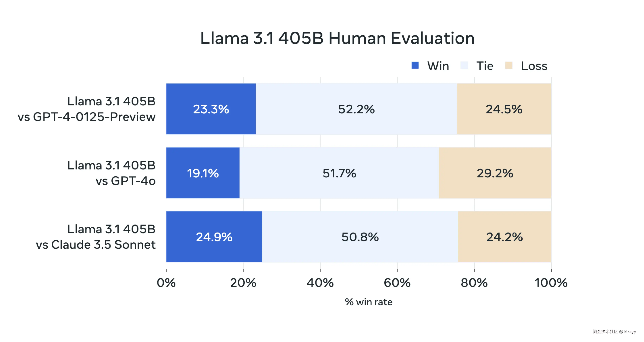Click the 50.8% tie bar segment

(360, 237)
